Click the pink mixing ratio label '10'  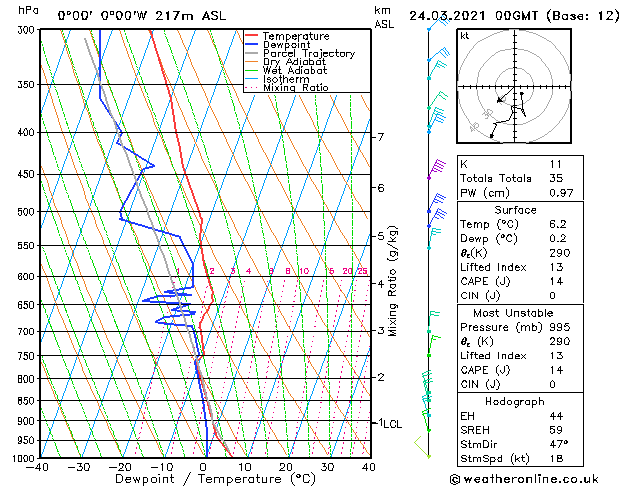(304, 271)
